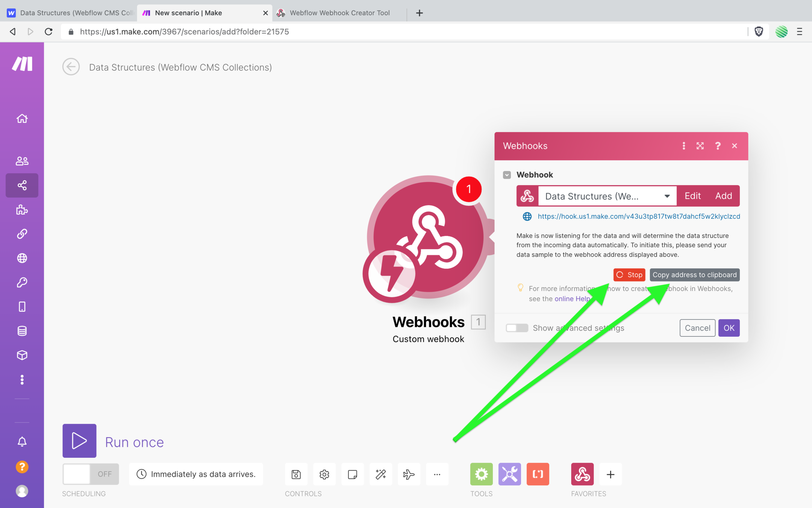Open Data structures cube icon in sidebar
Image resolution: width=812 pixels, height=508 pixels.
[x=22, y=355]
